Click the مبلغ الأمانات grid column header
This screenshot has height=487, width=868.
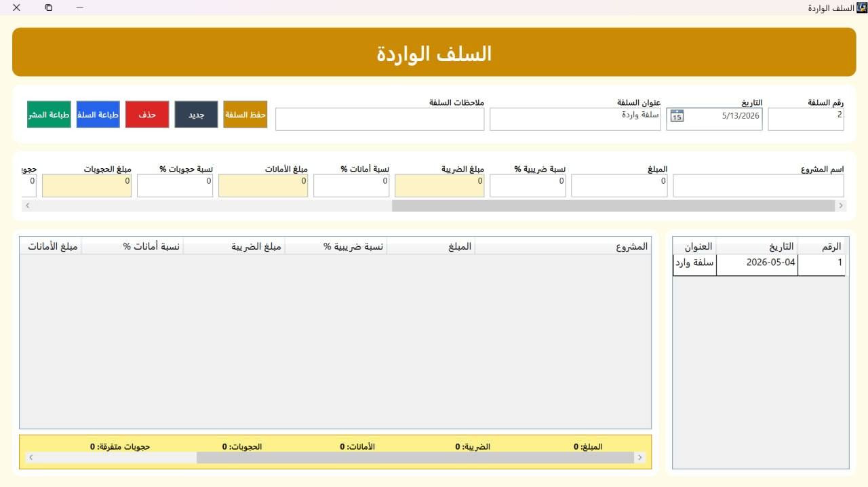51,247
